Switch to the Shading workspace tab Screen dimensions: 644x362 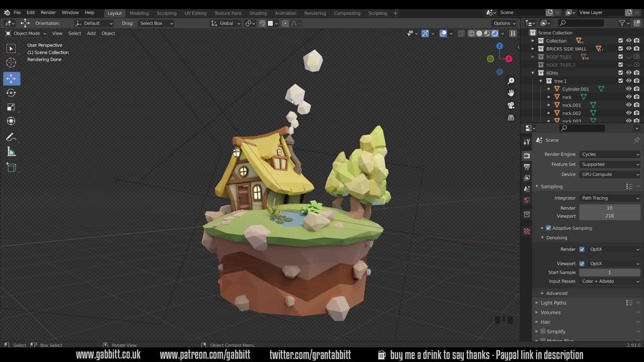click(258, 13)
